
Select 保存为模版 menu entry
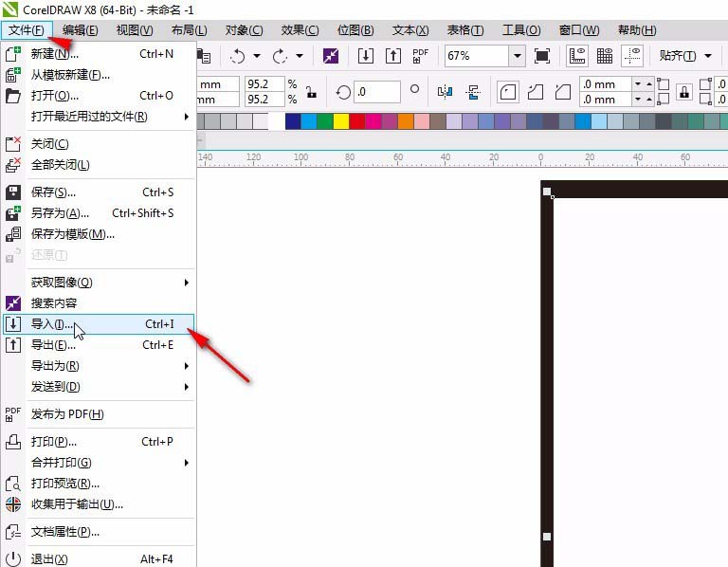[99, 234]
